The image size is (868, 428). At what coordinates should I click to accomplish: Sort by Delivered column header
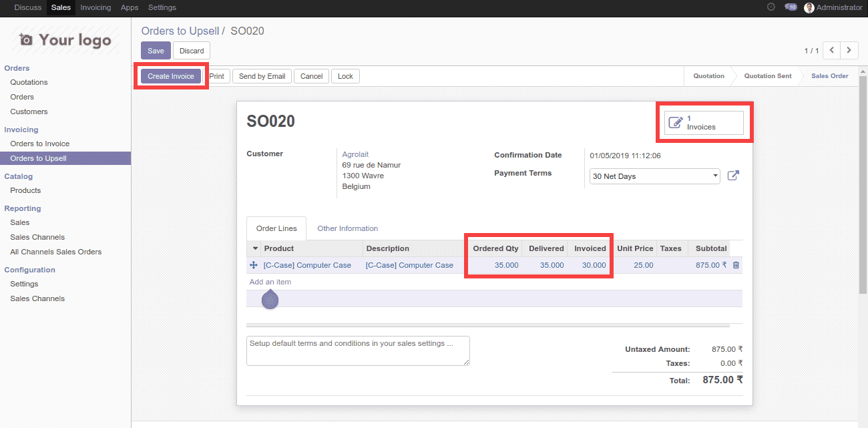(545, 248)
